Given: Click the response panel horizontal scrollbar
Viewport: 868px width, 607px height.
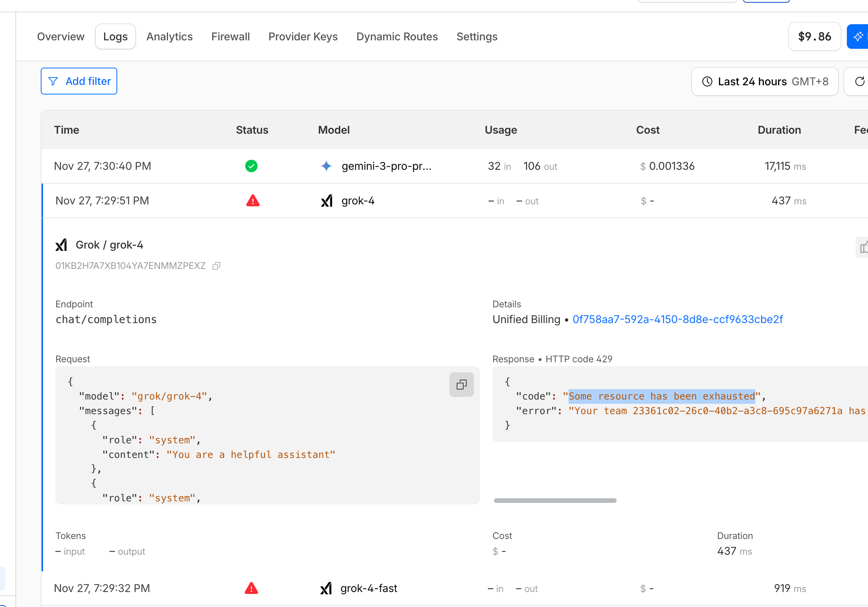Looking at the screenshot, I should [x=555, y=501].
